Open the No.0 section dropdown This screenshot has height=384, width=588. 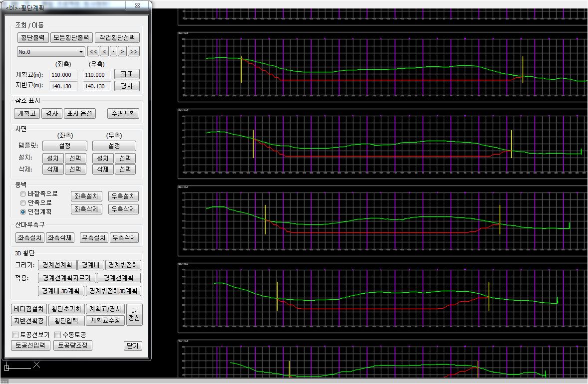[x=50, y=52]
